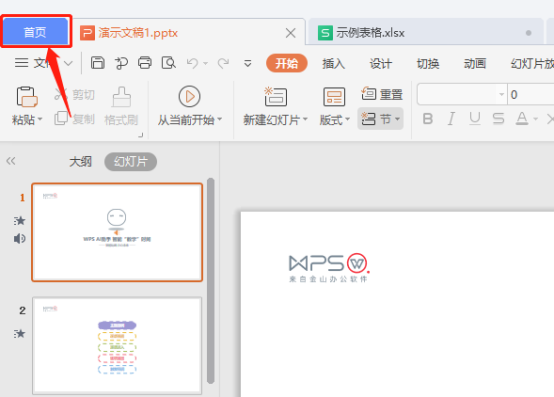
Task: Click the Print icon
Action: click(x=145, y=63)
